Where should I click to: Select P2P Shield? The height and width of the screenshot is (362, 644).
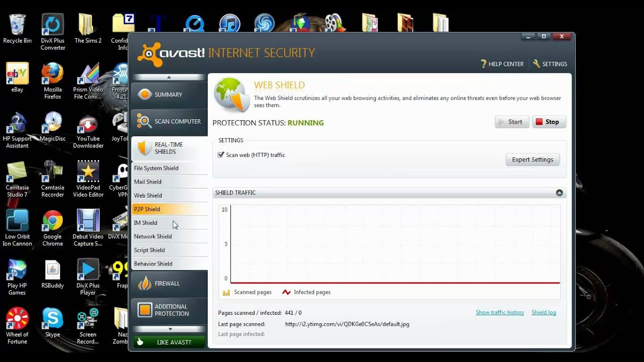[170, 209]
